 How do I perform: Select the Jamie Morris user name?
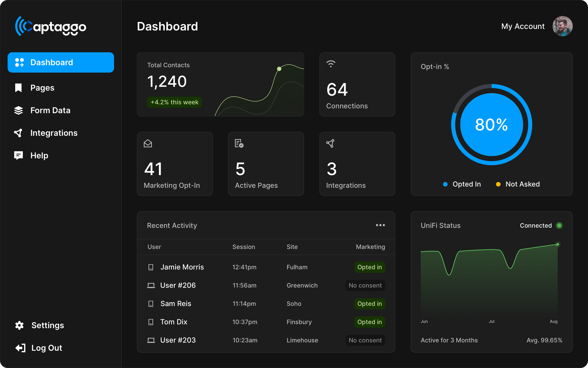click(x=182, y=267)
